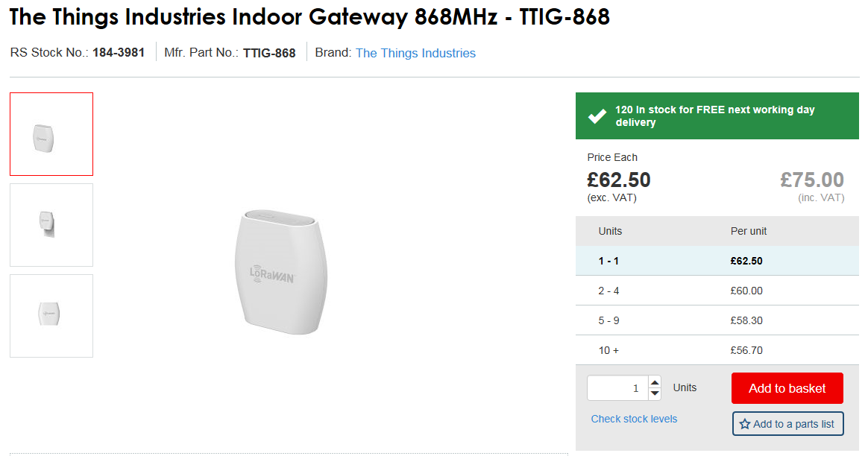The width and height of the screenshot is (868, 456).
Task: Select the 5 - 9 units price row
Action: pos(717,320)
